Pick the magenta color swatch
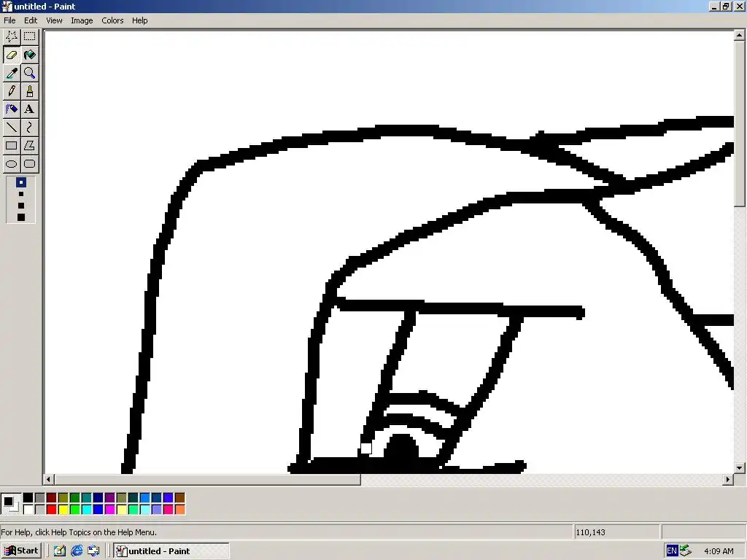747x560 pixels. click(x=109, y=510)
